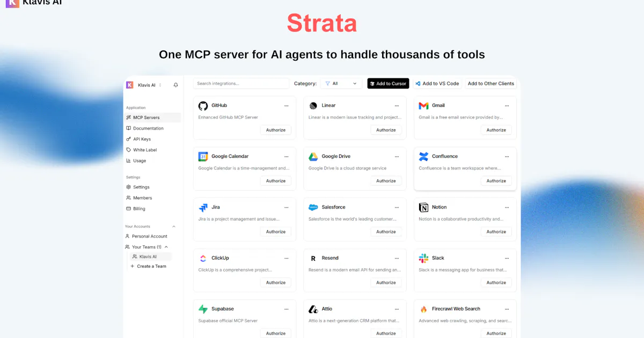This screenshot has width=644, height=338.
Task: Open options menu for Google Calendar card
Action: click(x=287, y=157)
